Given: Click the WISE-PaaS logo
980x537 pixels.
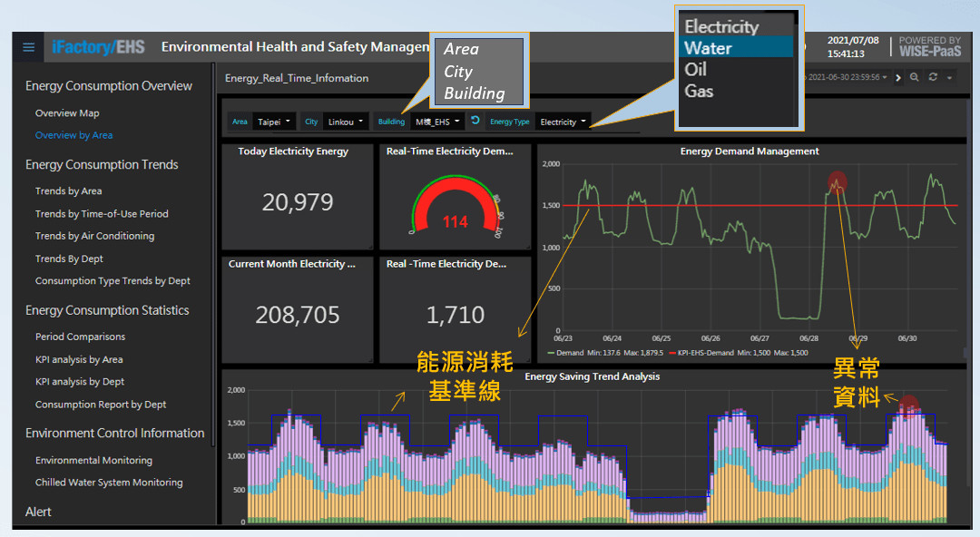Looking at the screenshot, I should pyautogui.click(x=930, y=47).
